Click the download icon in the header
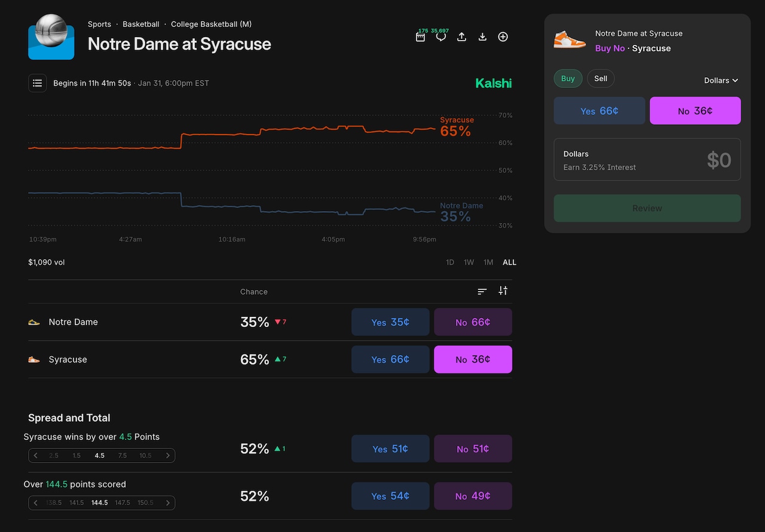 [x=482, y=37]
